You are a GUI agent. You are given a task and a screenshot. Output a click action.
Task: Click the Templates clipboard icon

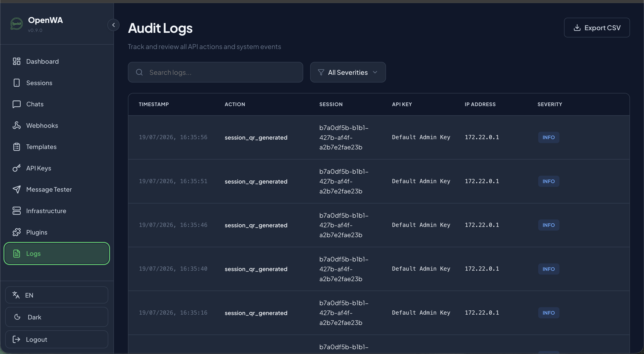(x=16, y=147)
